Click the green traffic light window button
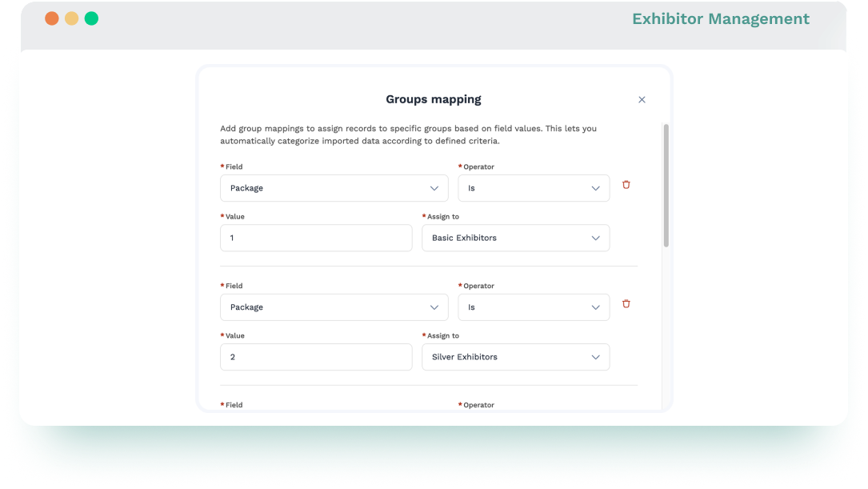Image resolution: width=868 pixels, height=489 pixels. click(91, 17)
